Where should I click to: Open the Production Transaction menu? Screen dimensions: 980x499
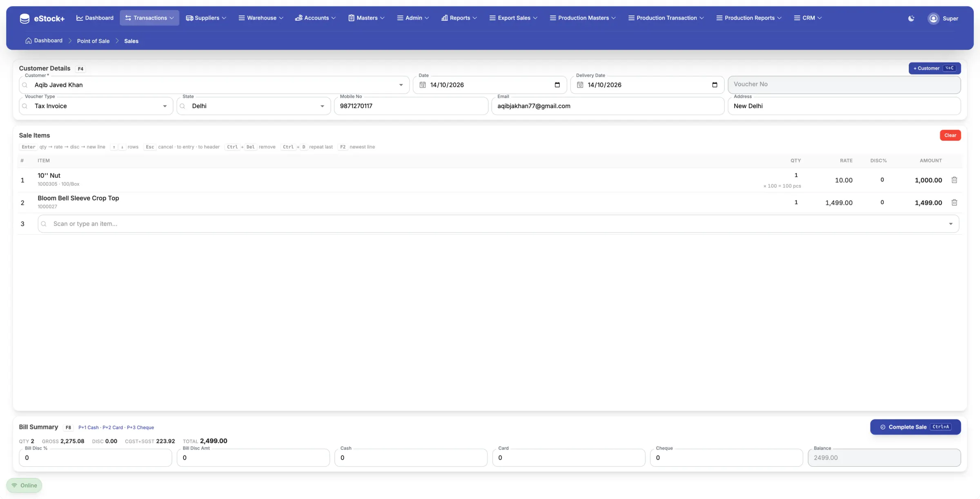pos(666,18)
